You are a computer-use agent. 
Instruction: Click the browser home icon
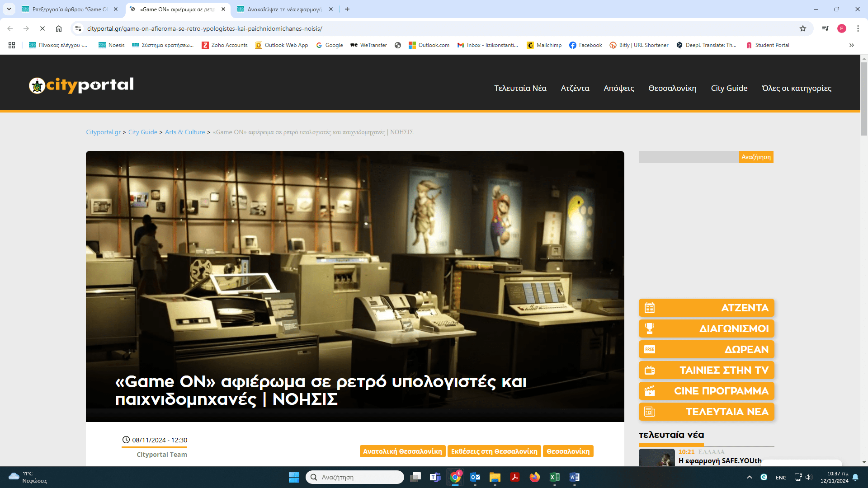tap(59, 28)
